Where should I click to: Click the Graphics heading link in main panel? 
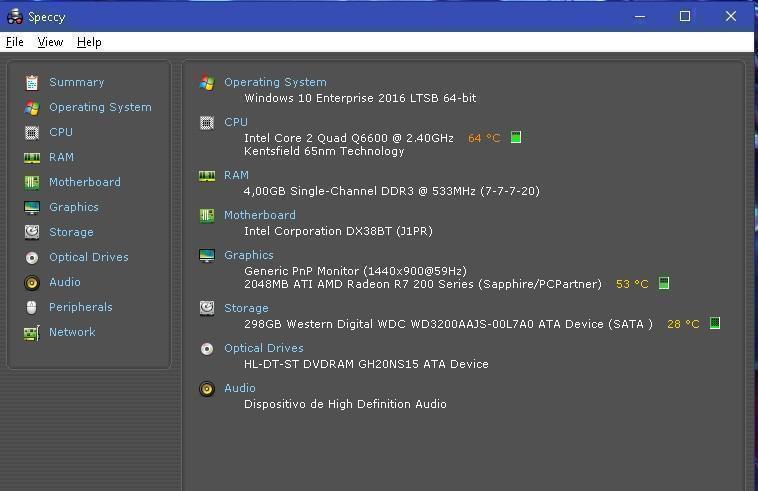tap(248, 255)
